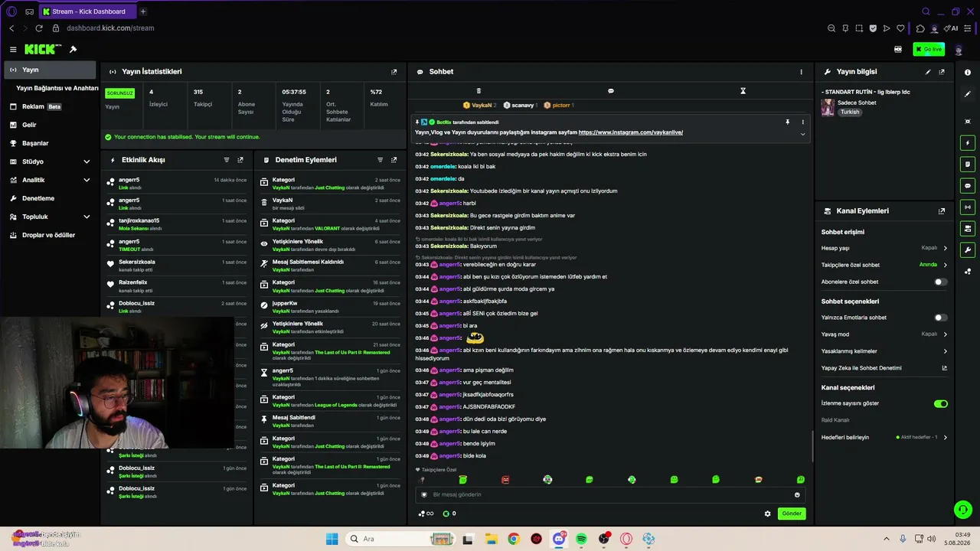This screenshot has width=980, height=551.
Task: Open the Stream - Kick Dashboard browser tab
Action: pyautogui.click(x=87, y=11)
